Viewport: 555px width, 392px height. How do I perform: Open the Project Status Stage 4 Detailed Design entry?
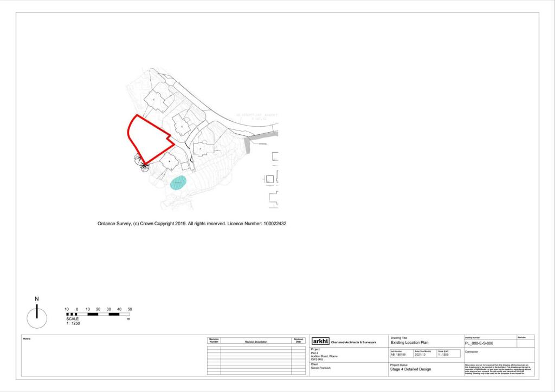coord(411,369)
